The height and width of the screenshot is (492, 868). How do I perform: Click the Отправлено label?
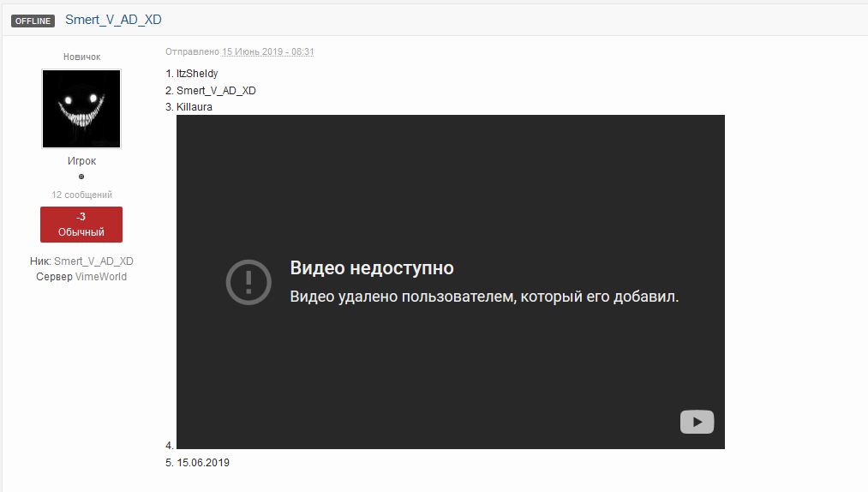click(x=193, y=52)
